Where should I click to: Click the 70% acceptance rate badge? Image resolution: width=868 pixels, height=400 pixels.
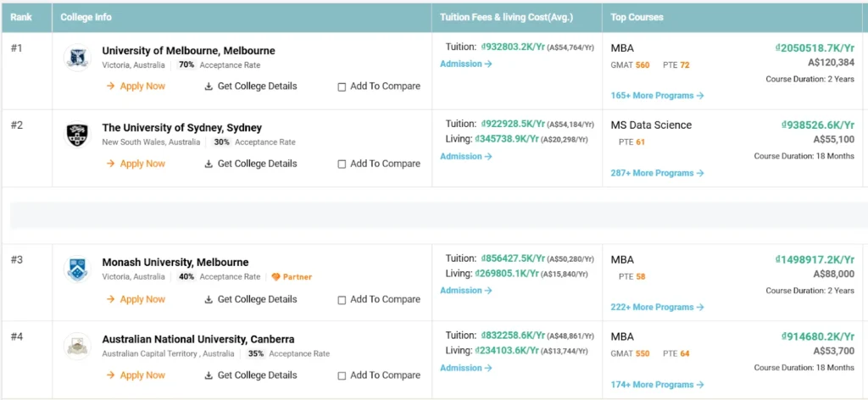pos(186,64)
